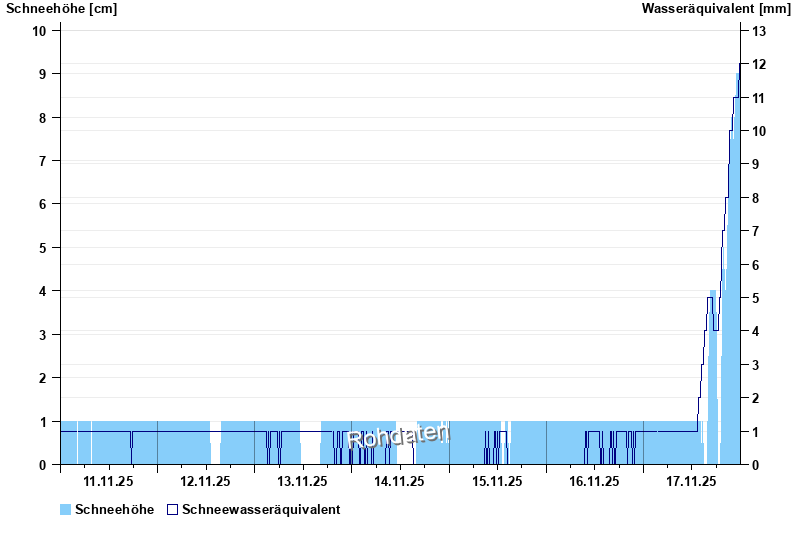Select the 13.11.25 date label

(302, 482)
